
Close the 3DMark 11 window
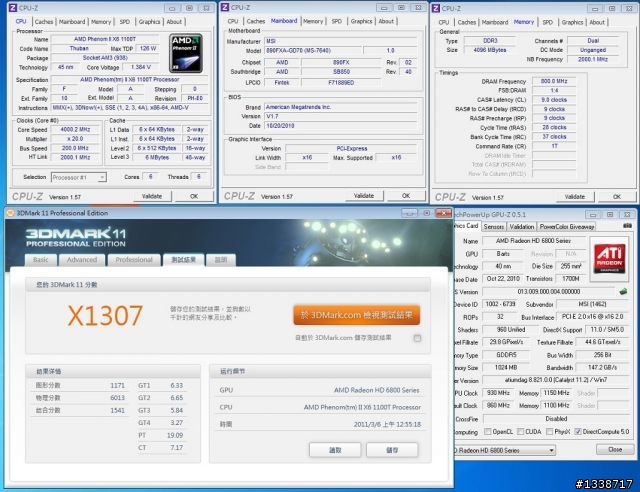[x=443, y=213]
